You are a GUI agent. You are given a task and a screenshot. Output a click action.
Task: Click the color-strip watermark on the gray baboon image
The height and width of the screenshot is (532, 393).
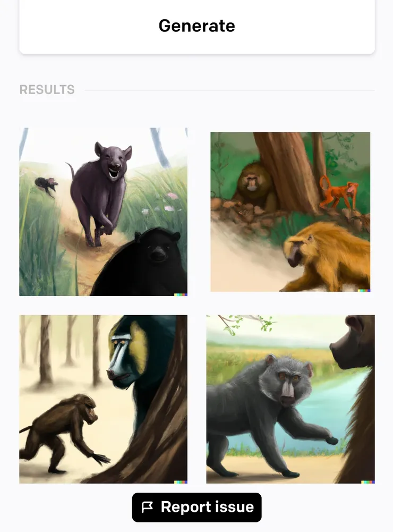(x=368, y=482)
